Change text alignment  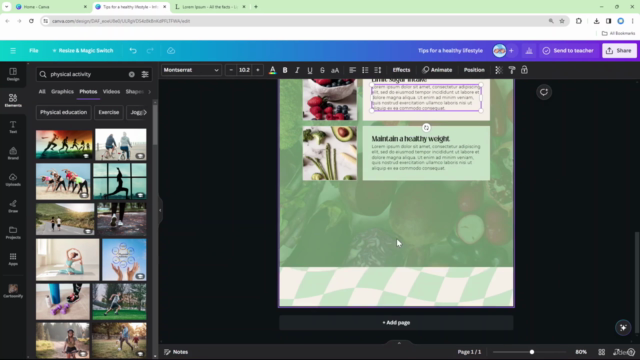(x=352, y=70)
